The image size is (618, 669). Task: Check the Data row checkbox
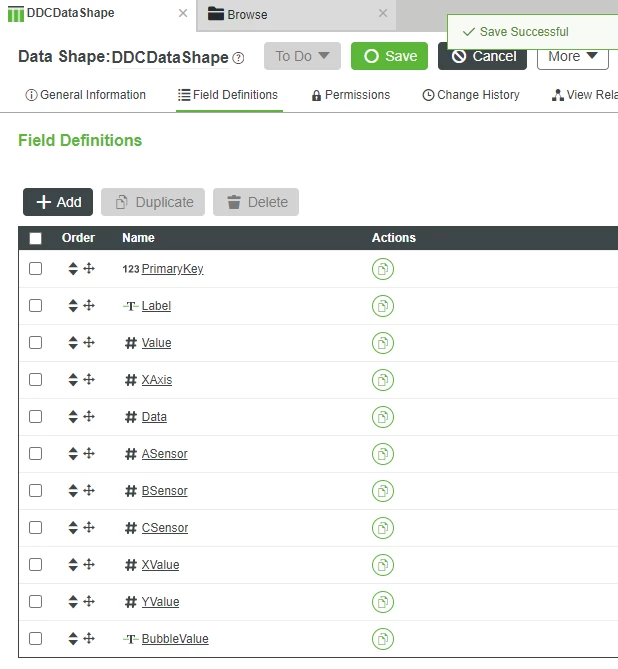(x=35, y=416)
